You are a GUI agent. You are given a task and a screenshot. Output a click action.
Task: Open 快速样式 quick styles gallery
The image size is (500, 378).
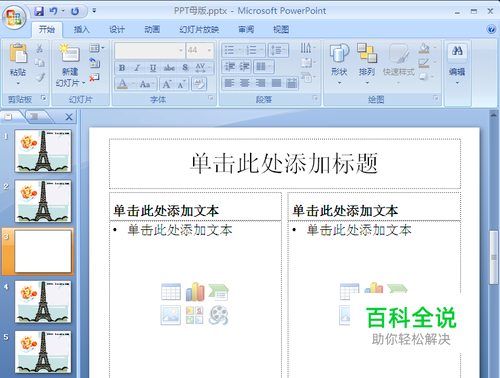399,63
